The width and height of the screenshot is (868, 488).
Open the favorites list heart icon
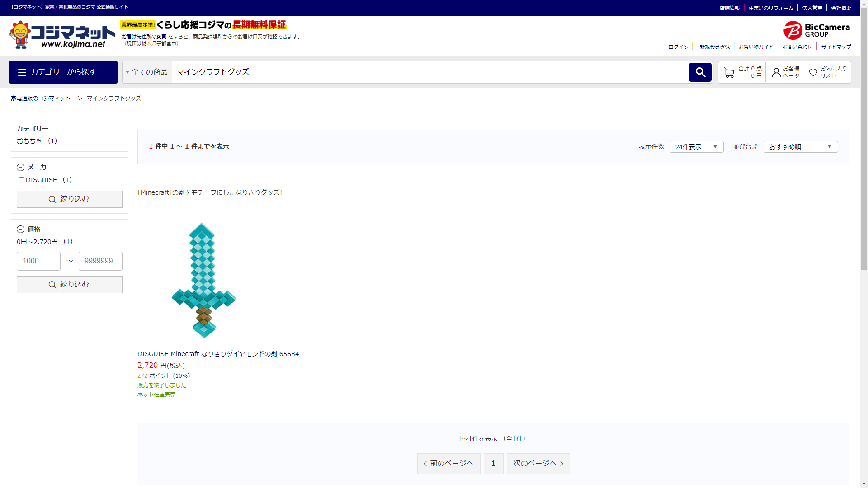813,72
